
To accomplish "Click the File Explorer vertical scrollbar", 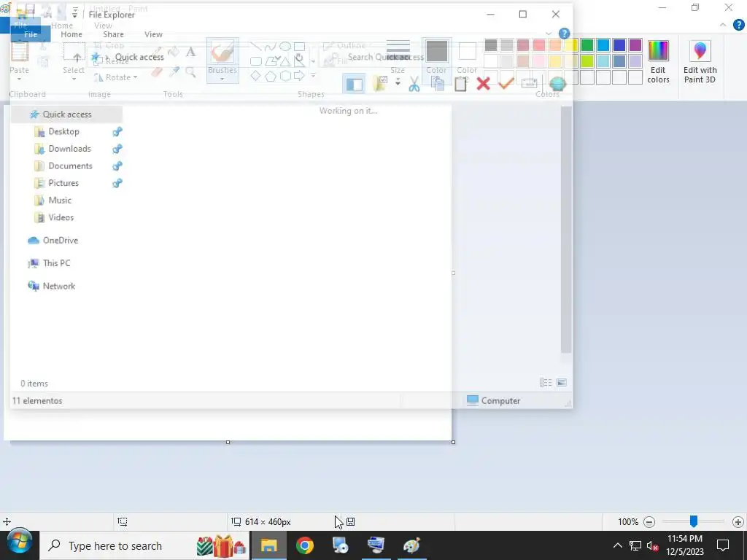I will [x=566, y=230].
